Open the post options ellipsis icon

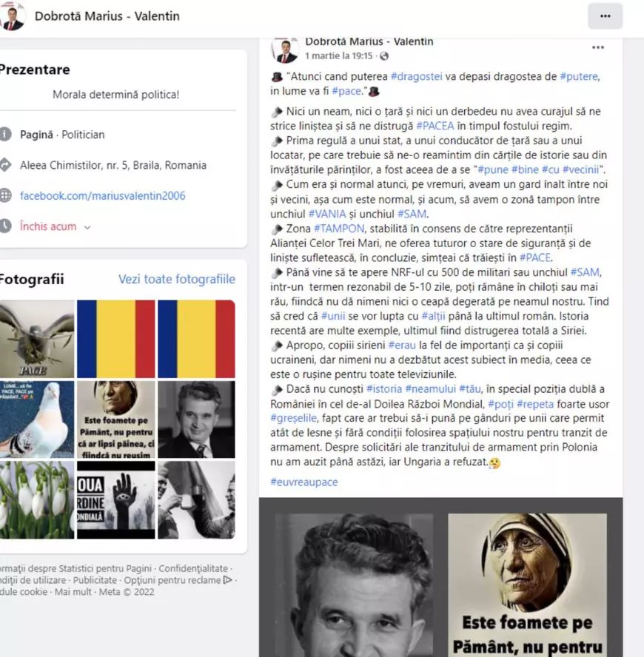pos(598,47)
